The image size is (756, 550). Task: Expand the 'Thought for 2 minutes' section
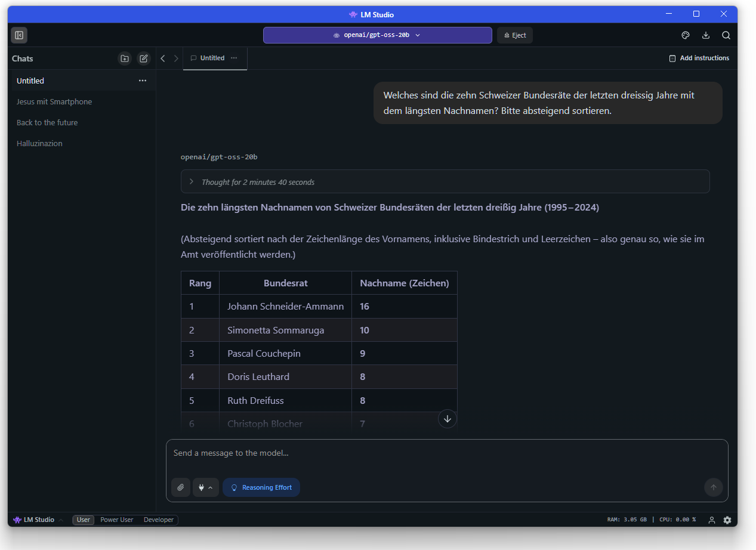(258, 182)
